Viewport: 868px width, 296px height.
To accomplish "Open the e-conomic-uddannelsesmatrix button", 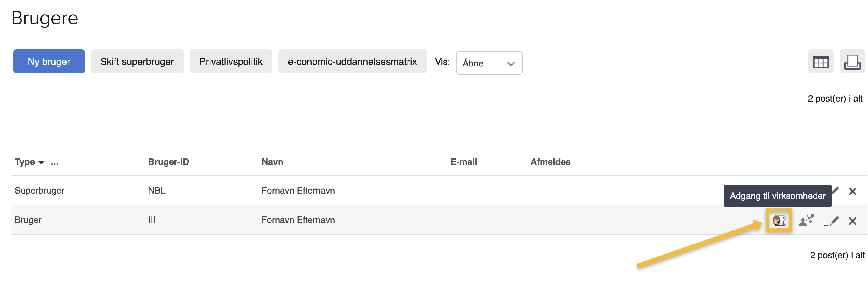I will pos(352,62).
